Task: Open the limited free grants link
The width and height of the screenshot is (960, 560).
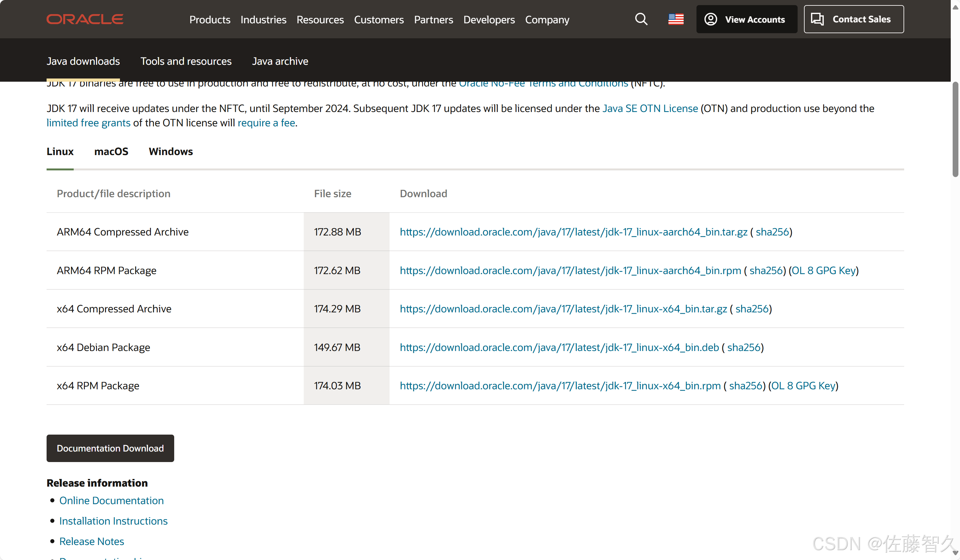Action: coord(88,123)
